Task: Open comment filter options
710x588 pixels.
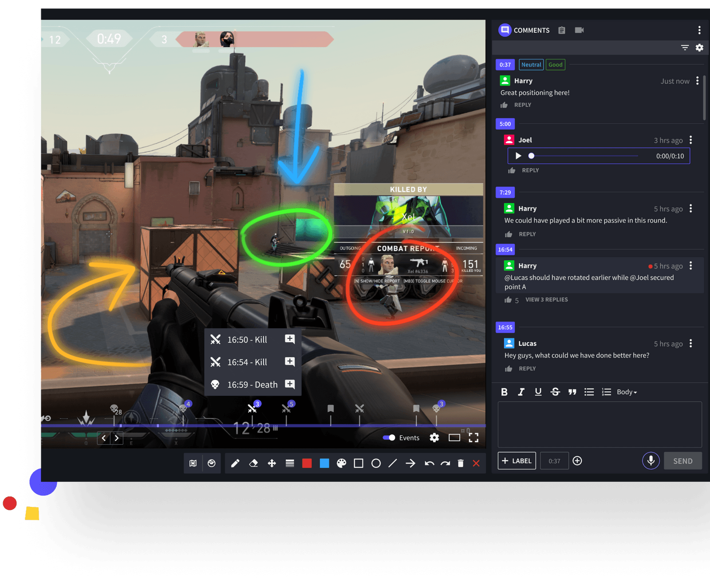Action: pos(684,47)
